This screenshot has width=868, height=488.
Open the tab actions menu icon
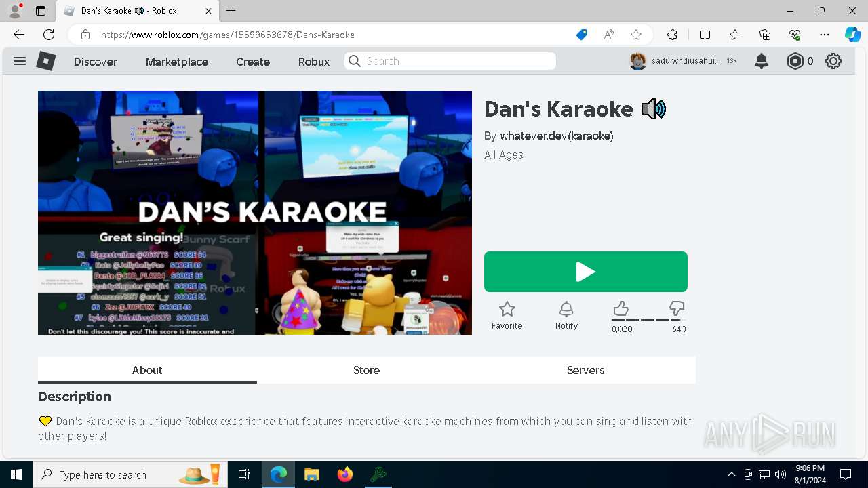pos(41,11)
